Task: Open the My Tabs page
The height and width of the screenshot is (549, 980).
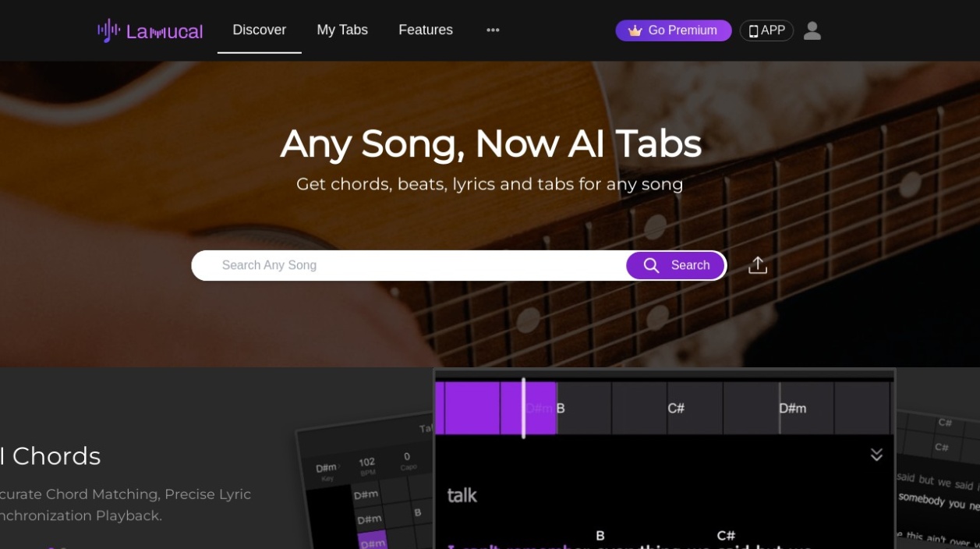Action: pos(341,30)
